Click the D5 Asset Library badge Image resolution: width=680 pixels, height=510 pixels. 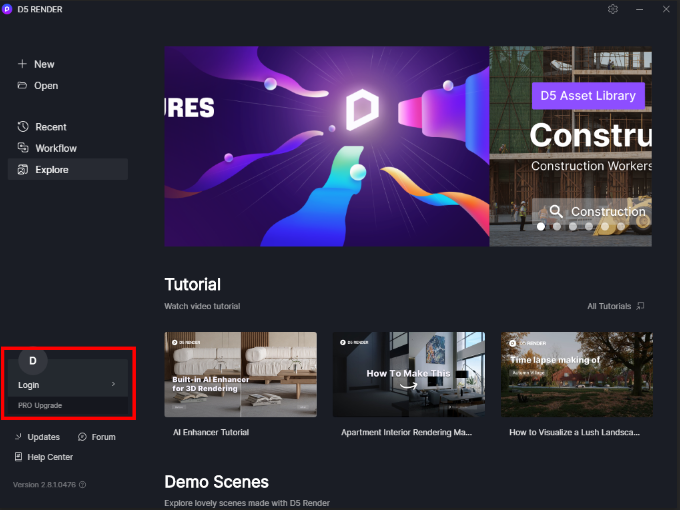coord(588,96)
